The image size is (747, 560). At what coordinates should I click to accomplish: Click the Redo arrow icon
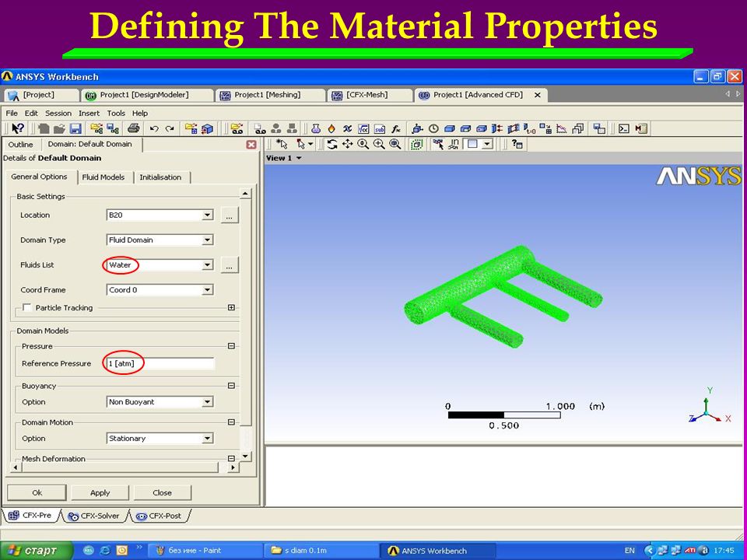click(170, 128)
